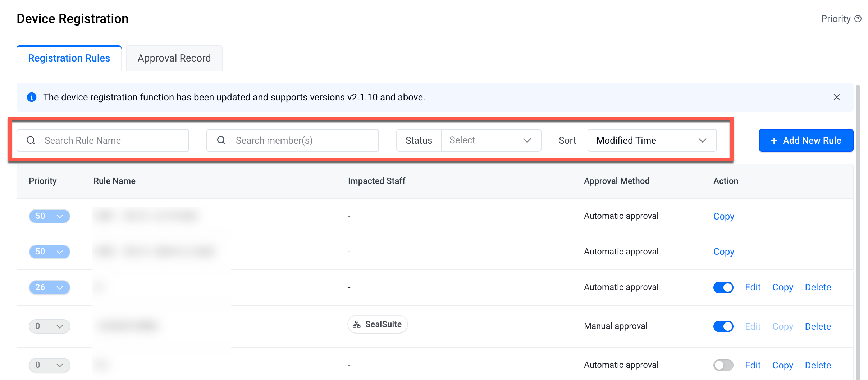Dismiss the device registration update banner
This screenshot has height=380, width=868.
coord(837,97)
